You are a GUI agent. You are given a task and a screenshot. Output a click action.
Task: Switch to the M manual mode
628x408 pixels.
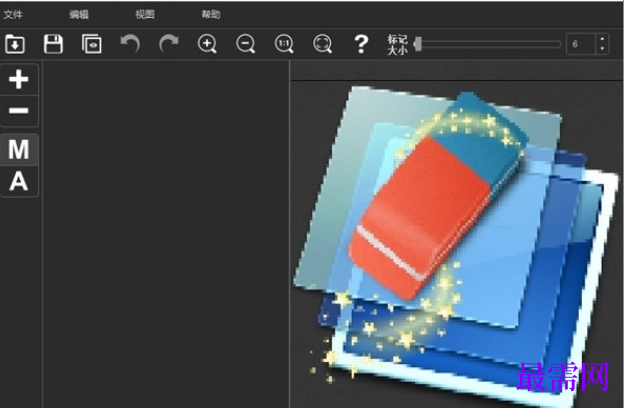19,150
